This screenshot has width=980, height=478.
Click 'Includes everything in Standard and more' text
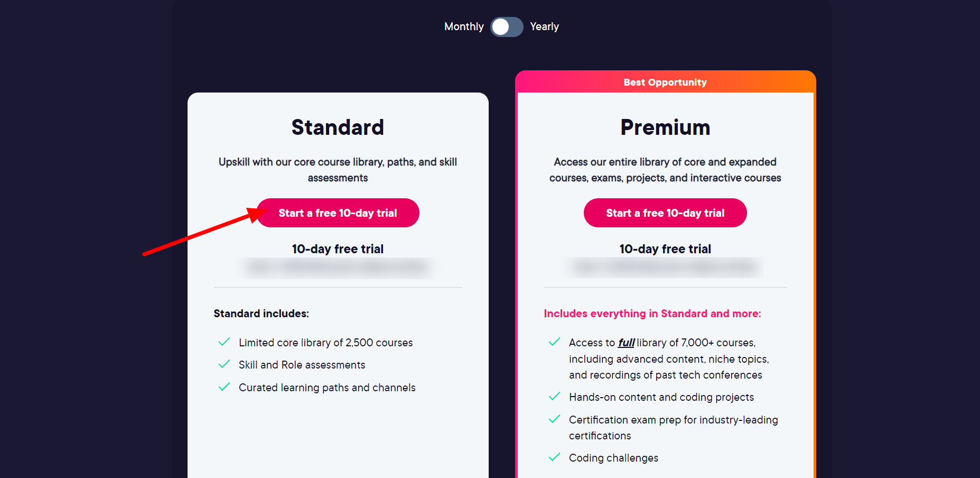[x=652, y=314]
